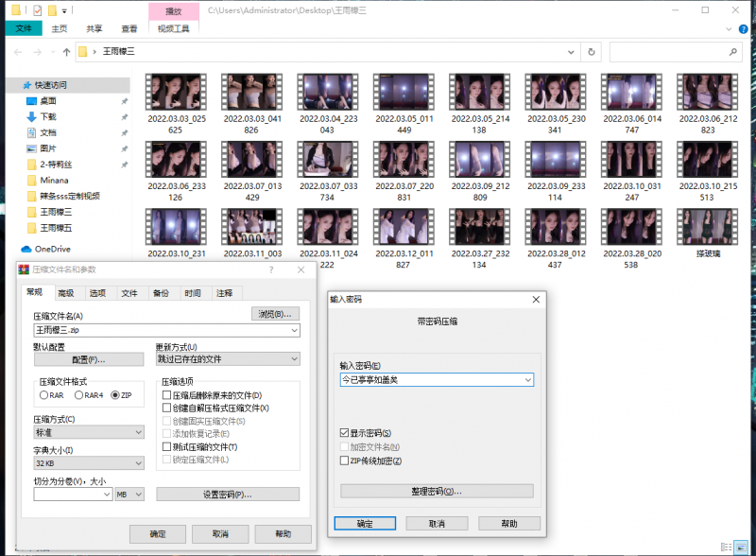The image size is (756, 556).
Task: Click the Refresh icon beside address bar
Action: [x=592, y=51]
